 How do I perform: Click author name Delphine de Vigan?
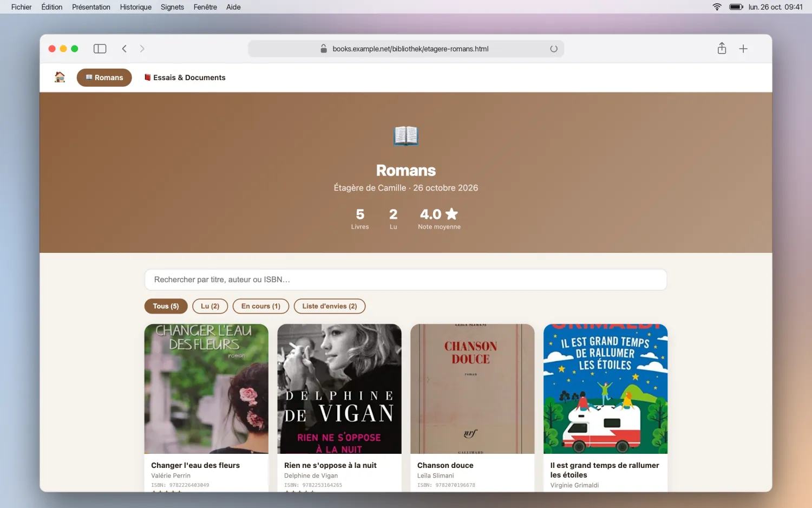coord(311,476)
